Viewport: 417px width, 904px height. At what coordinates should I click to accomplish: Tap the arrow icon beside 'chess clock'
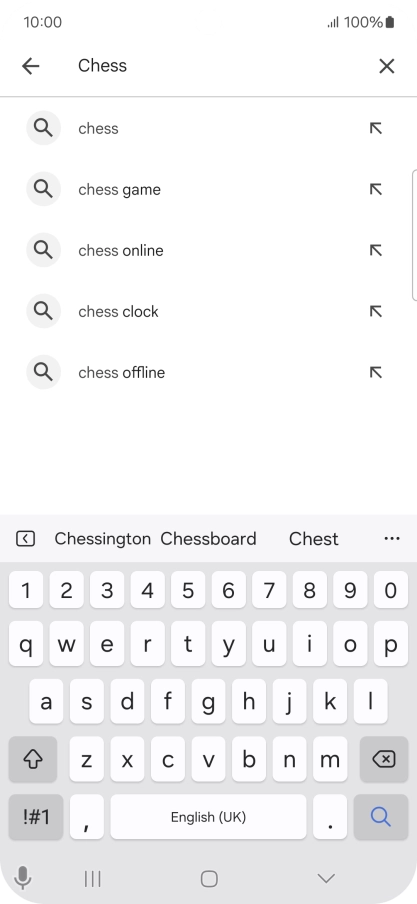pyautogui.click(x=375, y=311)
